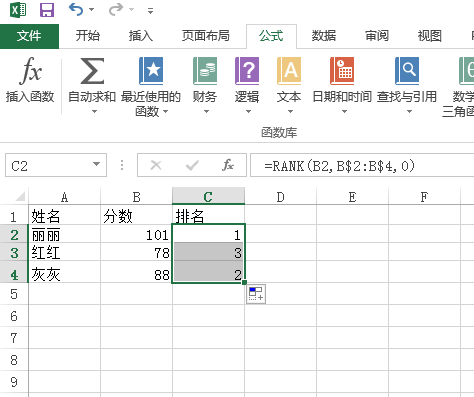
Task: Select column E header
Action: tap(352, 197)
